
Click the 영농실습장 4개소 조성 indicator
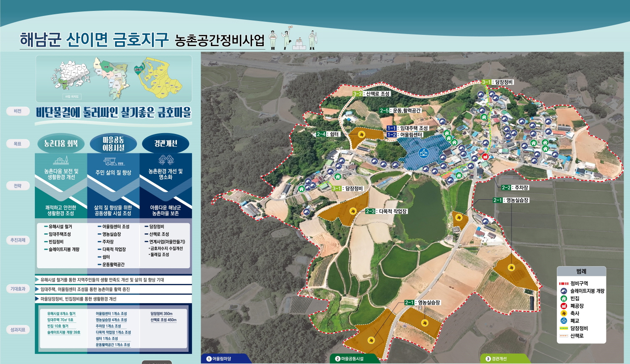pos(111,320)
